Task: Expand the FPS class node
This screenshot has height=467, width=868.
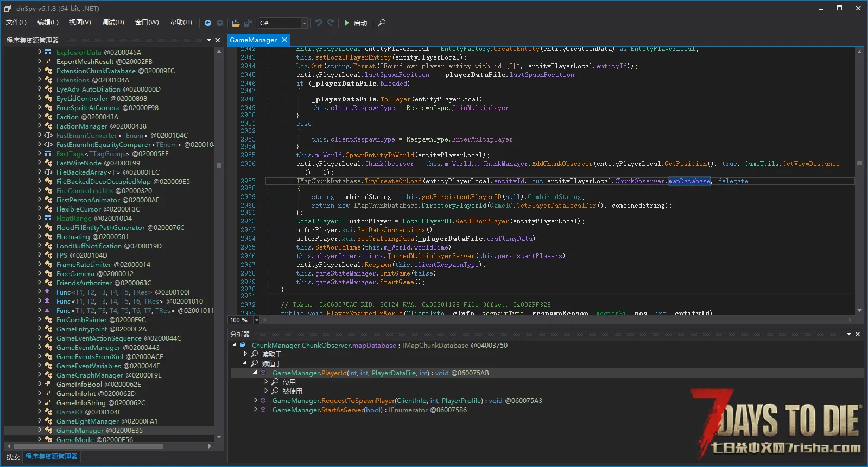Action: (40, 255)
